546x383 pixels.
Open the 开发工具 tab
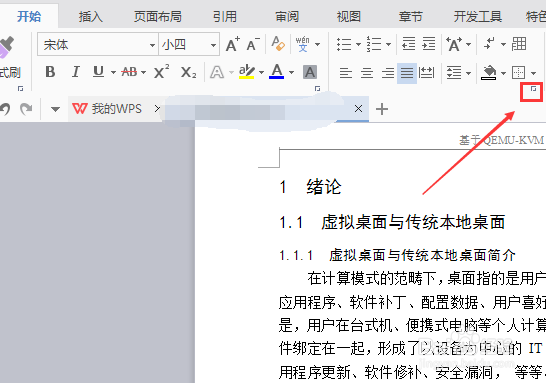point(478,16)
